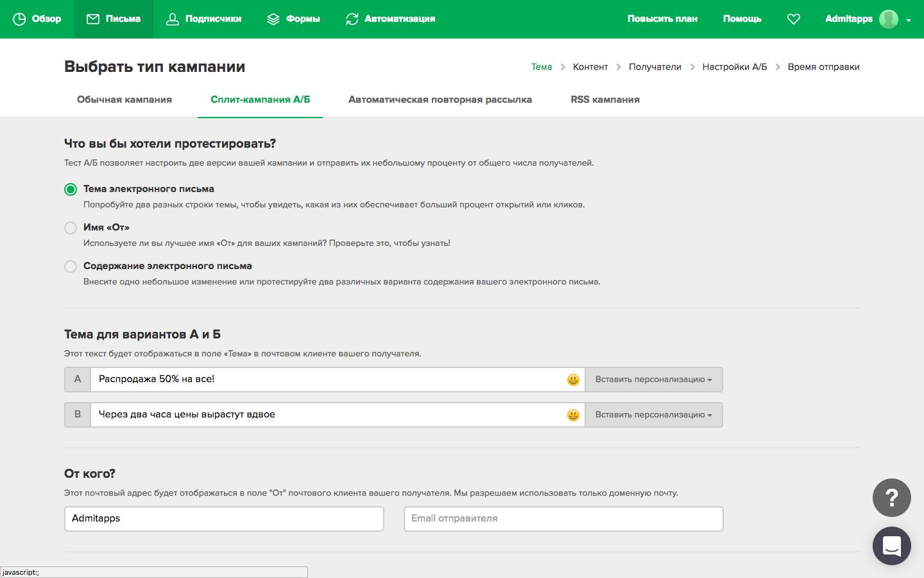The image size is (924, 578).
Task: Choose the Имя «От» test option
Action: pos(71,227)
